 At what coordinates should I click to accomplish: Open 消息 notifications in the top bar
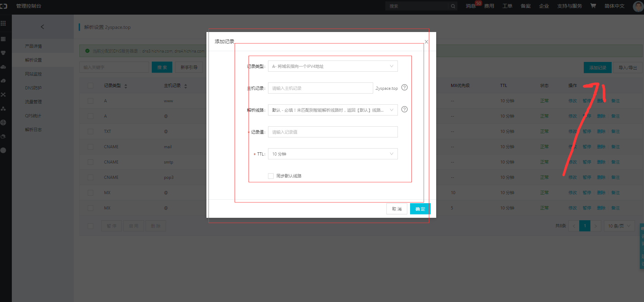(471, 6)
